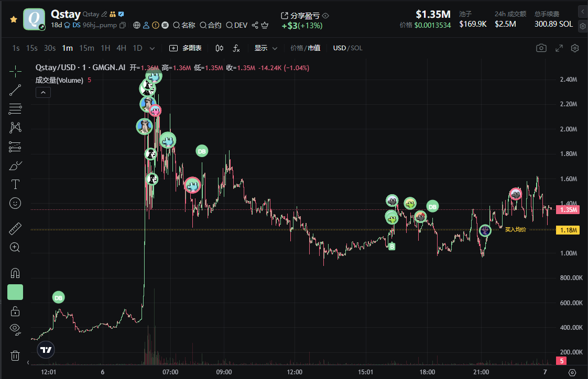Switch to 1D timeframe
The width and height of the screenshot is (588, 379).
point(138,48)
